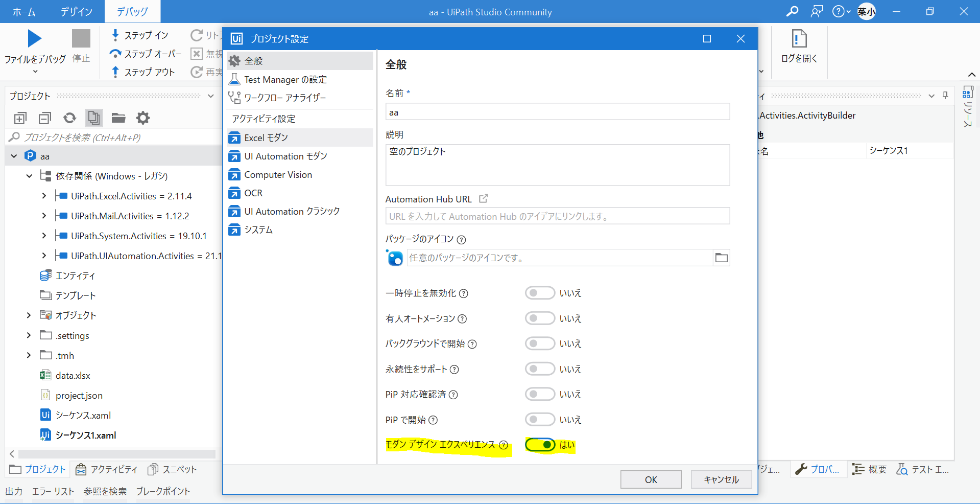
Task: Show help for 一時停止を無効化
Action: pyautogui.click(x=463, y=293)
